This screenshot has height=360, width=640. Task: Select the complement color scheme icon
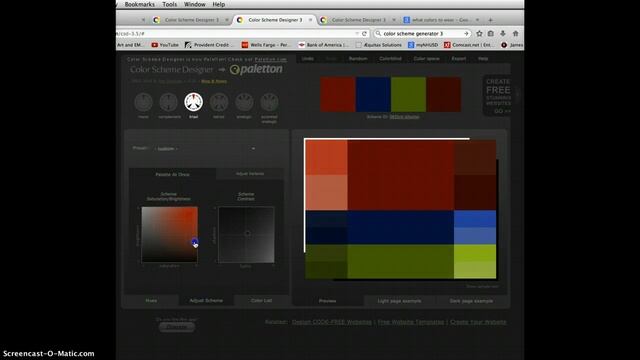pyautogui.click(x=169, y=102)
